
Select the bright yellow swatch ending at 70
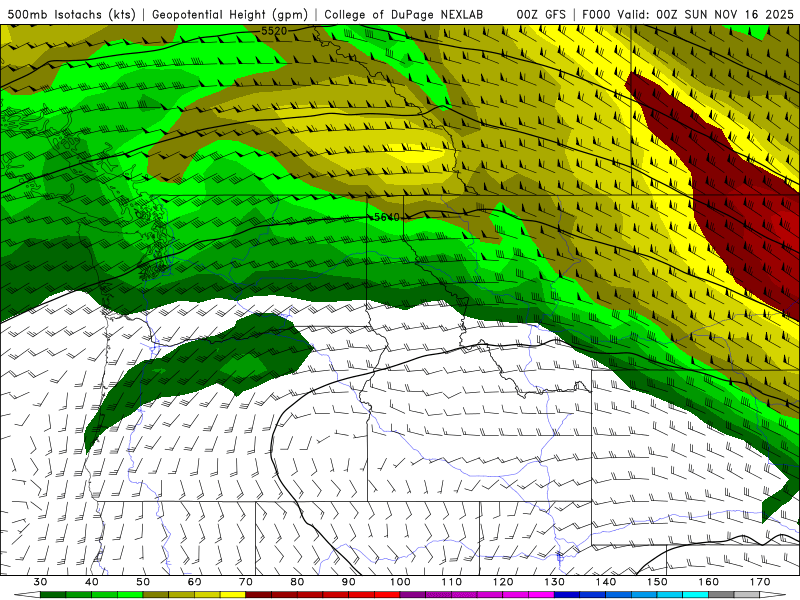[x=233, y=594]
